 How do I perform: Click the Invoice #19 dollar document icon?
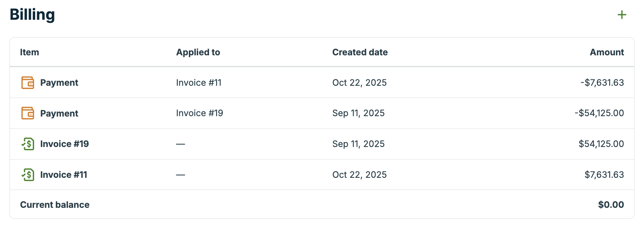tap(28, 144)
